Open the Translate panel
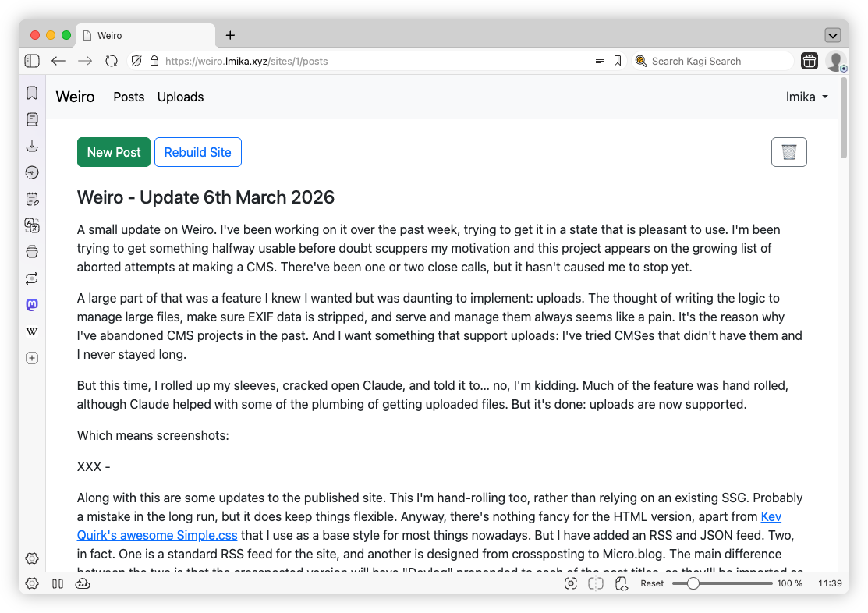Screen dimensions: 868x613 click(32, 225)
